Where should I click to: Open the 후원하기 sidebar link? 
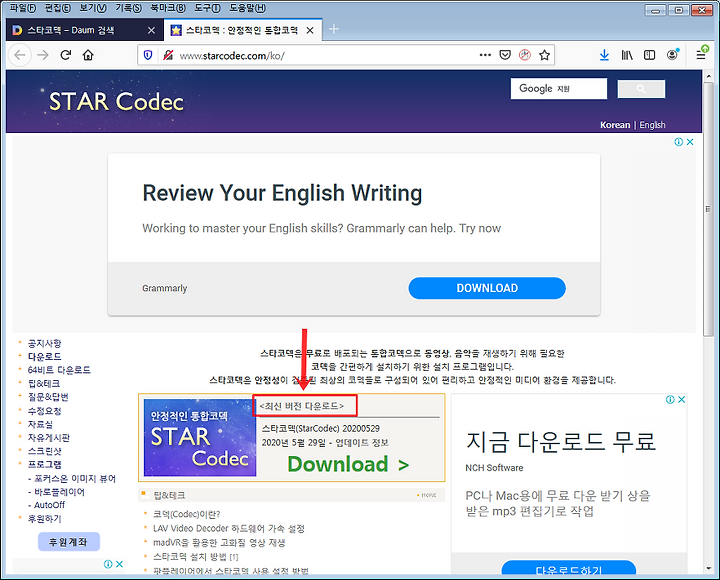click(45, 518)
